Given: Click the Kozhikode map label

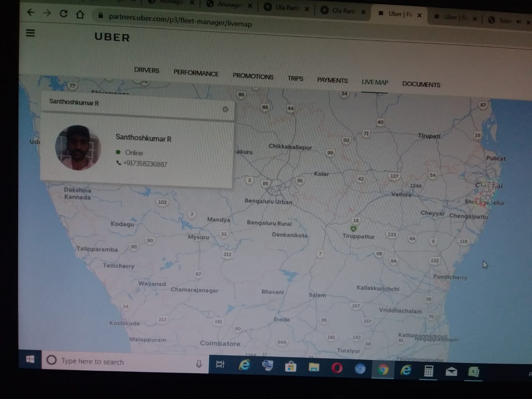Looking at the screenshot, I should point(124,323).
